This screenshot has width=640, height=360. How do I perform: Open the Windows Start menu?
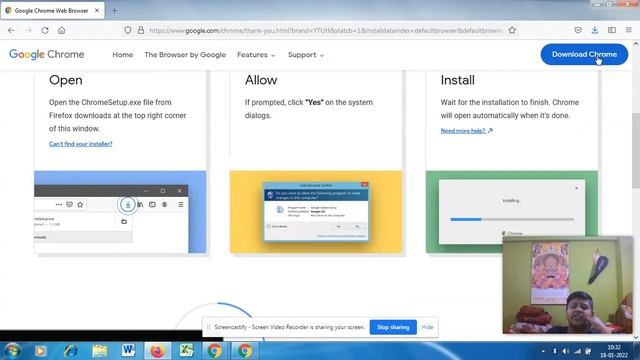click(12, 351)
